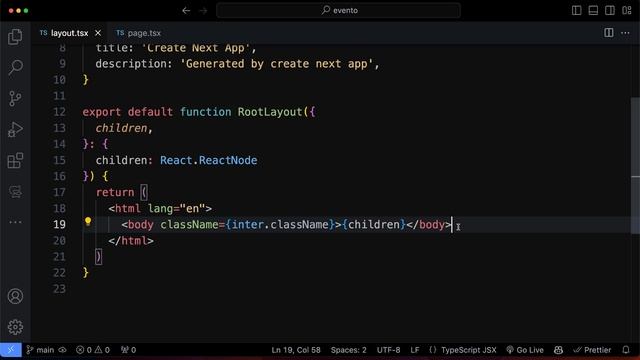Show code actions lightbulb on line 19

88,222
